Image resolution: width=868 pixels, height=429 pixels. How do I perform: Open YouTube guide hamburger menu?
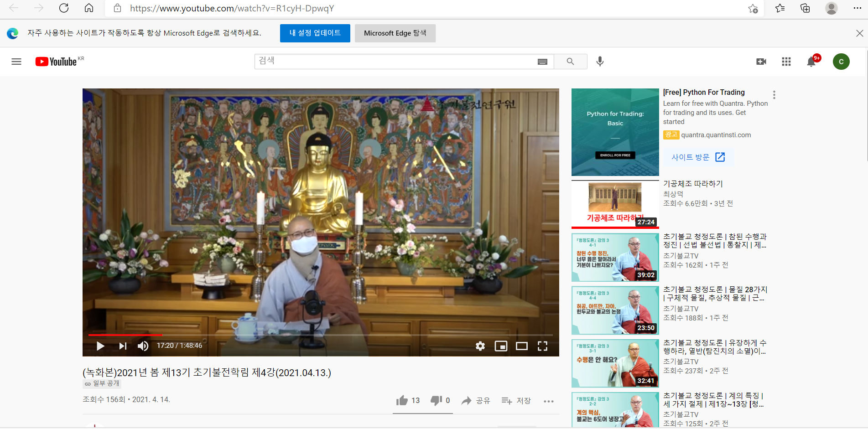click(x=16, y=62)
